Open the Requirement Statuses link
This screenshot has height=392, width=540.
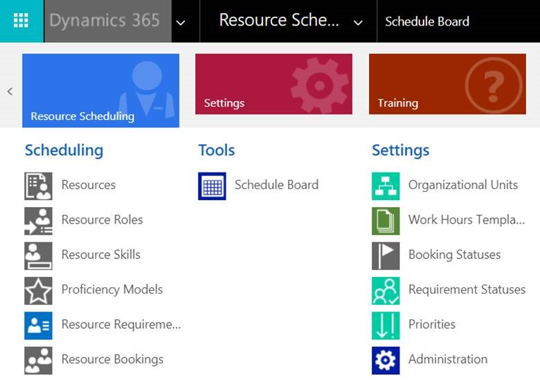(x=467, y=289)
